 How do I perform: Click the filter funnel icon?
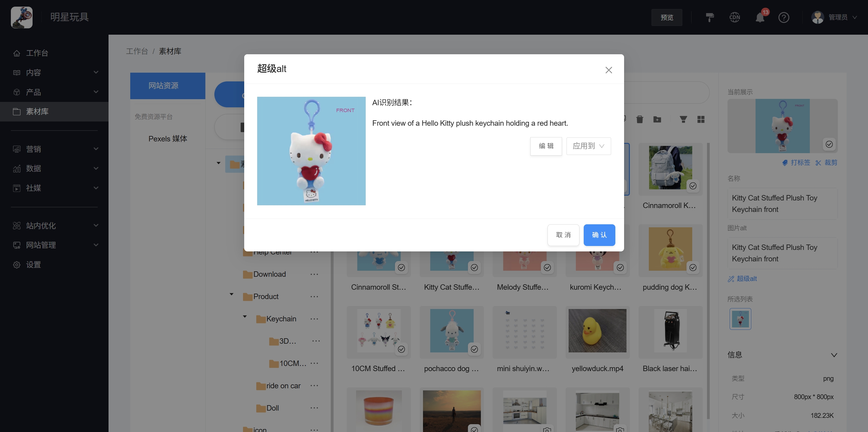(683, 119)
